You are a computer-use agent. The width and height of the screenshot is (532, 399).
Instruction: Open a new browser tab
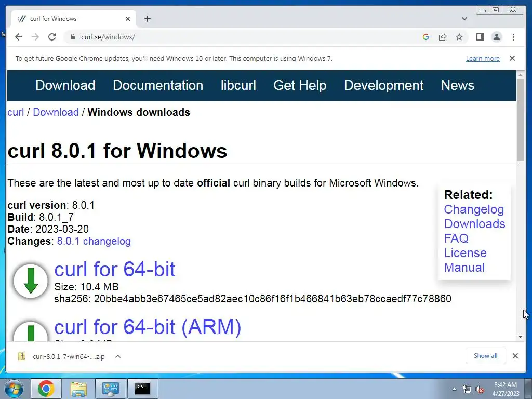coord(147,19)
